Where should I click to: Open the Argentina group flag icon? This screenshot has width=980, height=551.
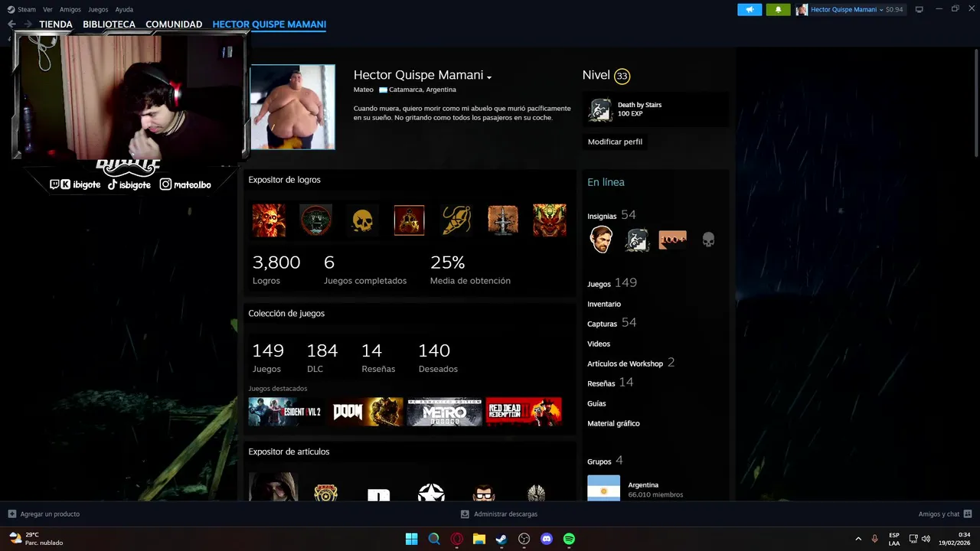coord(603,488)
